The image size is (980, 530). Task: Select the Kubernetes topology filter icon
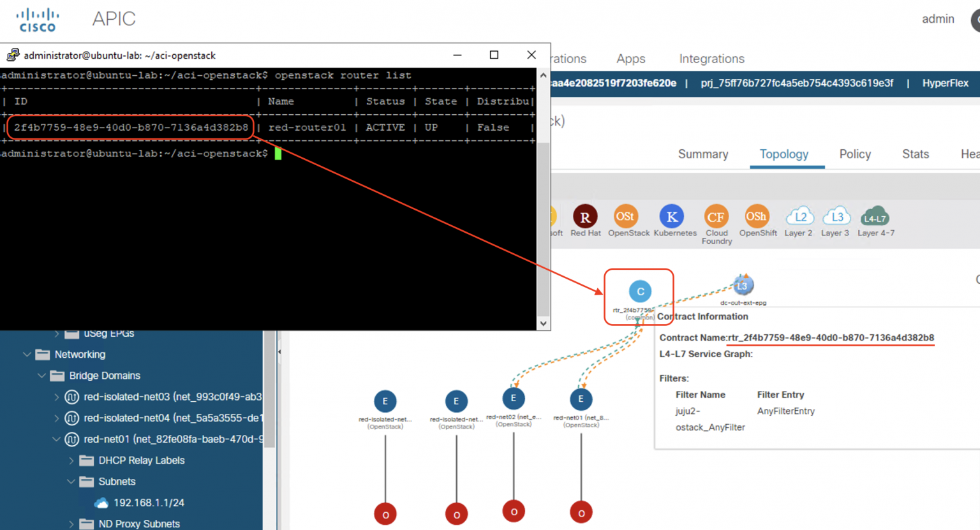click(x=672, y=217)
